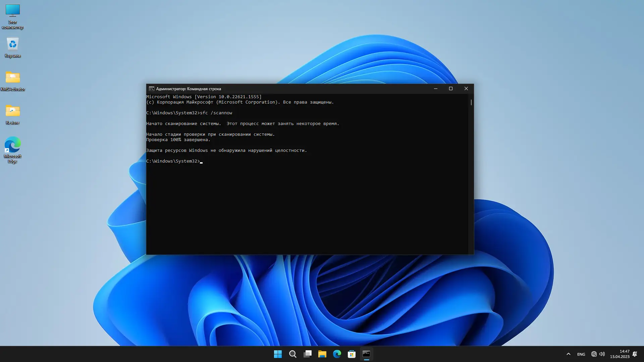Open Microsoft Edge from the taskbar
Viewport: 644px width, 362px height.
click(x=337, y=354)
